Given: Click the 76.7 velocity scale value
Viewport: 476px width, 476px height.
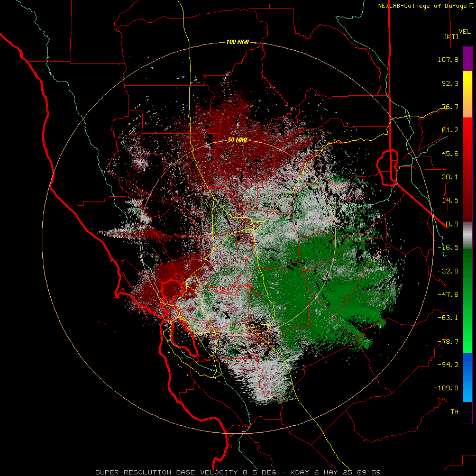Looking at the screenshot, I should tap(450, 106).
